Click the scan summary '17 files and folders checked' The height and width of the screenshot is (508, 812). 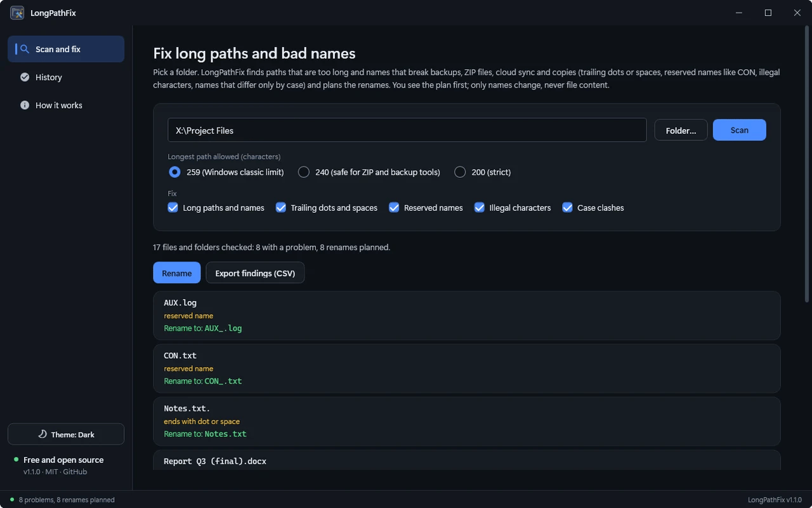272,247
